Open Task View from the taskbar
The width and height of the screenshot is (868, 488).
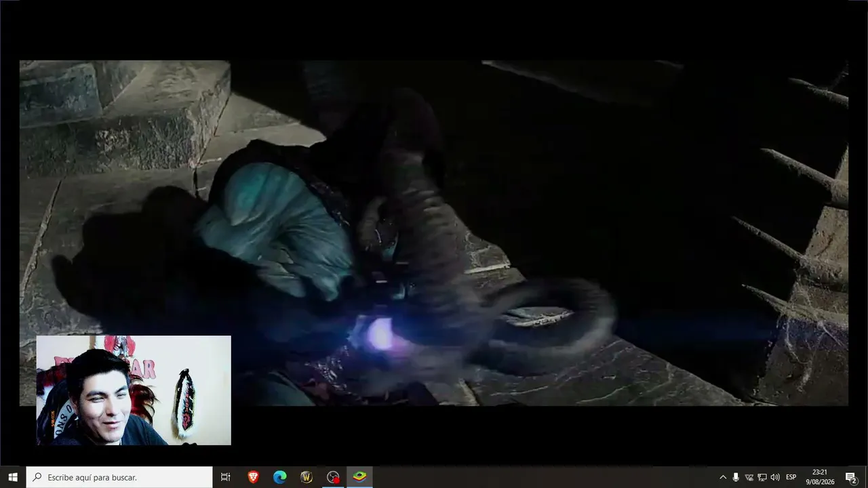click(226, 477)
